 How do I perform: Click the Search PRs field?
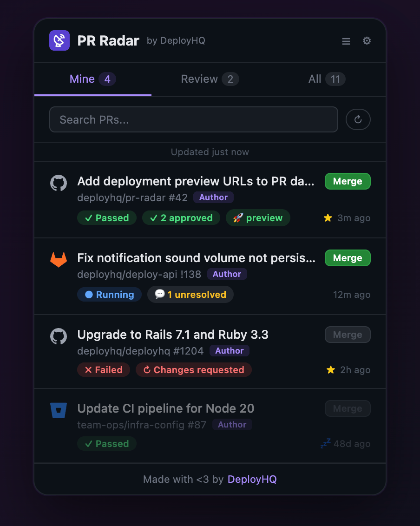[x=193, y=119]
